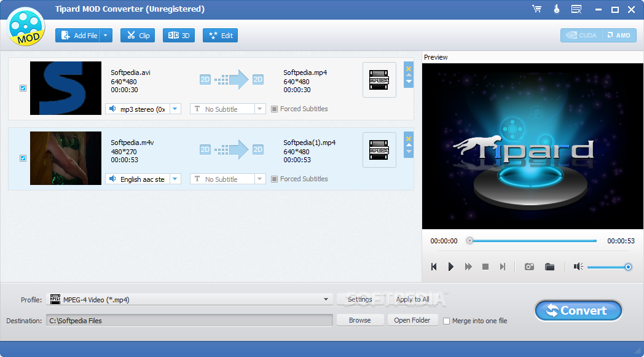644x357 pixels.
Task: Play the preview video
Action: pyautogui.click(x=450, y=267)
